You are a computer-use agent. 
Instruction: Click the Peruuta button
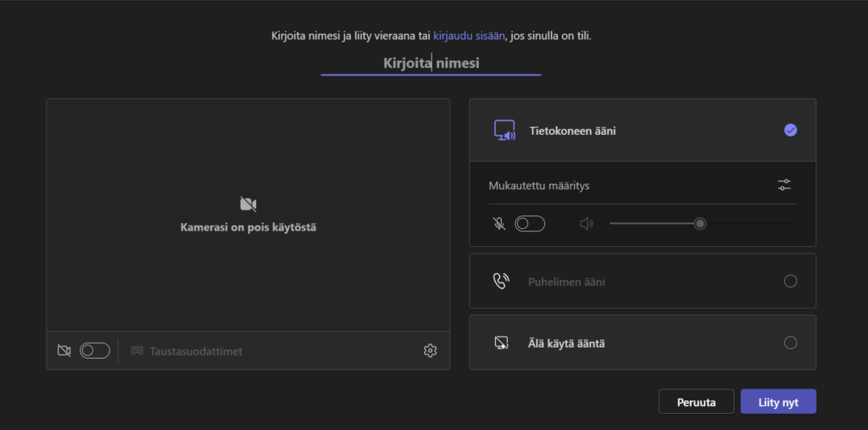697,402
